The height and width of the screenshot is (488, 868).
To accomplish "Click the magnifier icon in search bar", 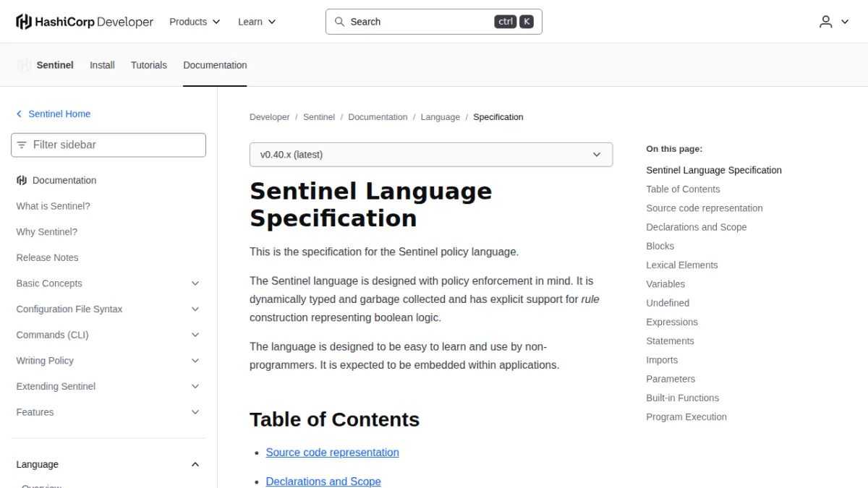I will (339, 22).
